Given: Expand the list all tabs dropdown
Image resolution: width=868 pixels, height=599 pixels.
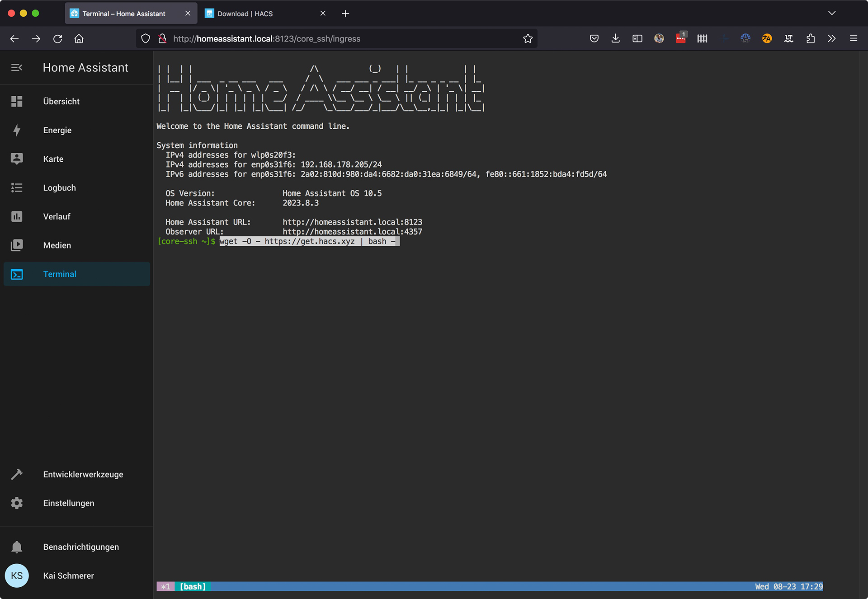Looking at the screenshot, I should (831, 14).
